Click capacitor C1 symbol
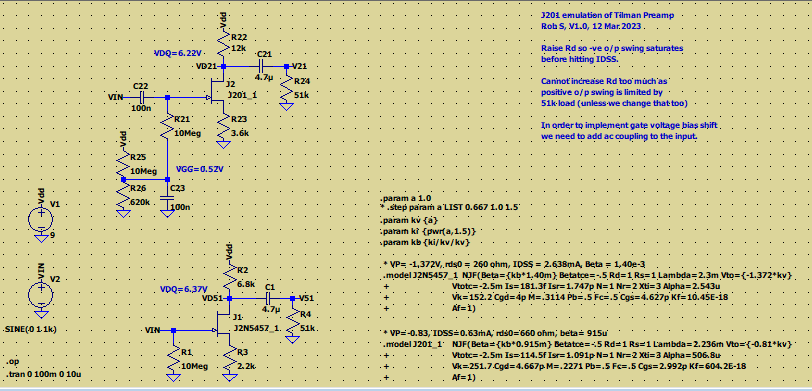This screenshot has height=391, width=812. tap(268, 298)
